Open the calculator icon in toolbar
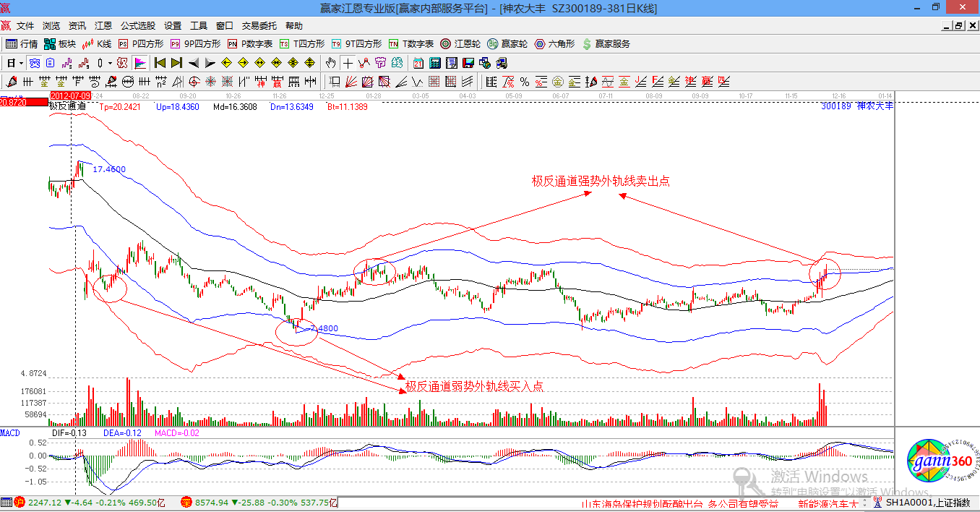The image size is (980, 512). 435,63
